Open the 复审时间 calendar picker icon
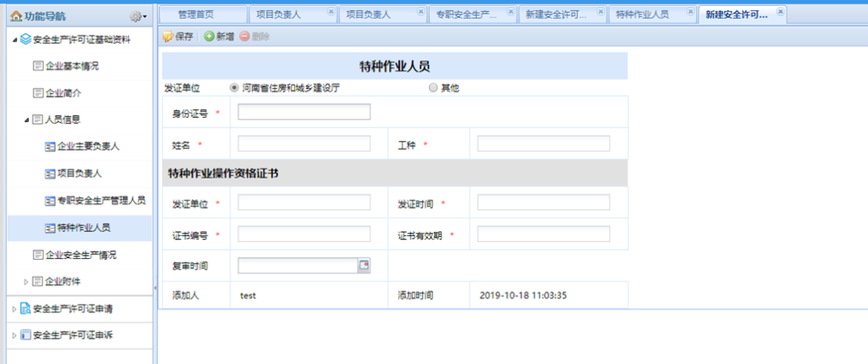This screenshot has height=364, width=868. tap(364, 266)
